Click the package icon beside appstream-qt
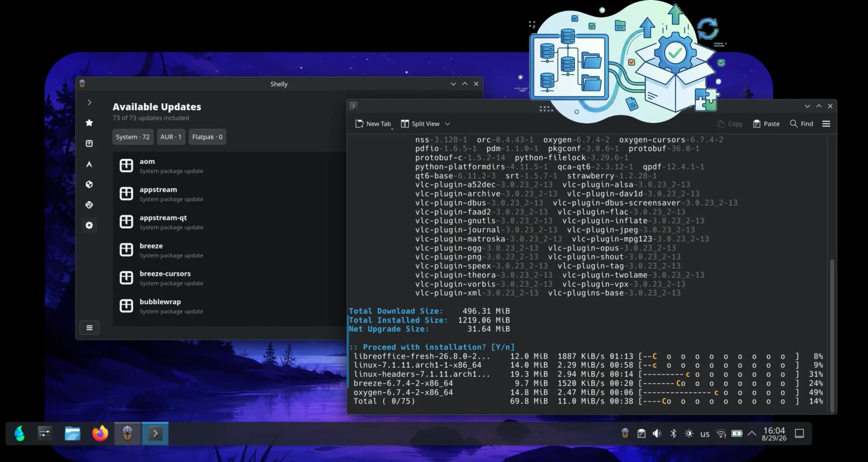Viewport: 868px width, 462px height. (x=126, y=222)
